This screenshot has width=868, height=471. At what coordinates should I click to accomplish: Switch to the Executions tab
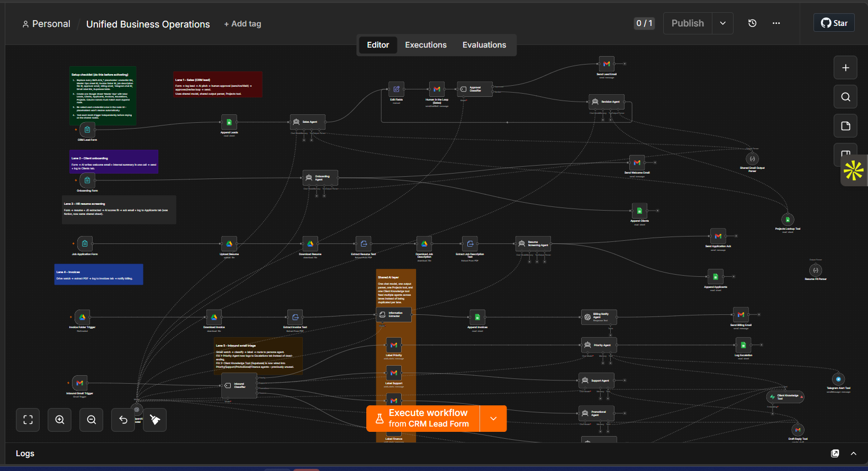(426, 45)
